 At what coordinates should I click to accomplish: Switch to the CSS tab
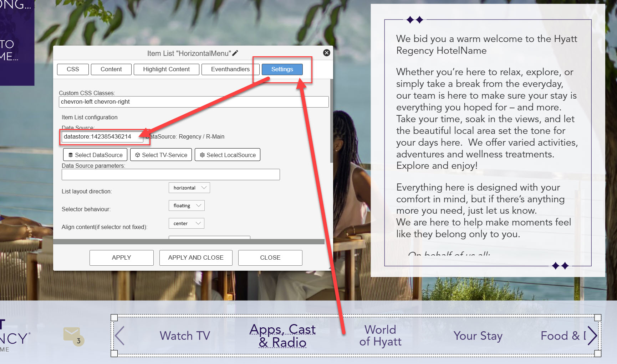[x=73, y=69]
